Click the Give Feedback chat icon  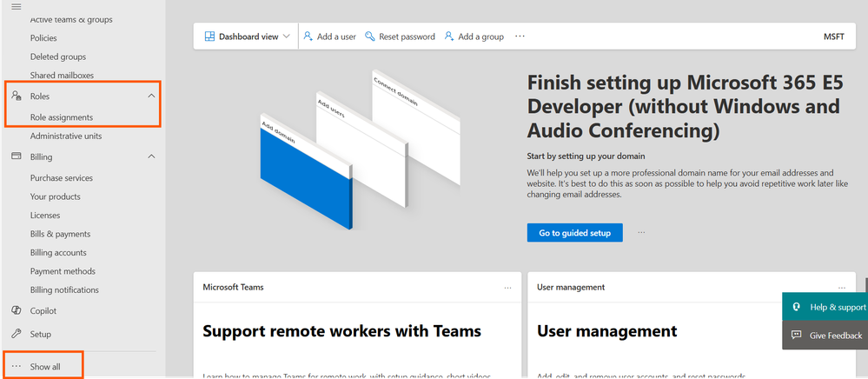click(x=797, y=336)
